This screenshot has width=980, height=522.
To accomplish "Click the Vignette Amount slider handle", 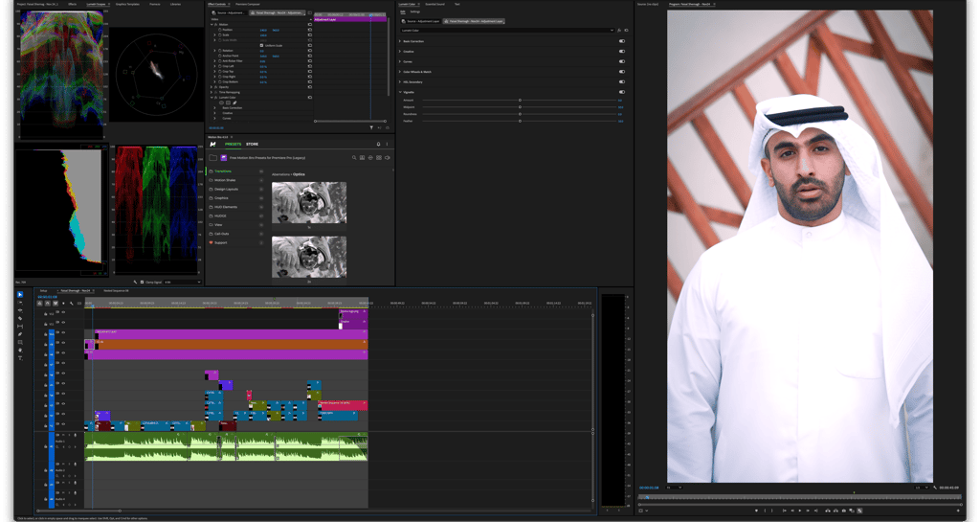I will [x=520, y=100].
